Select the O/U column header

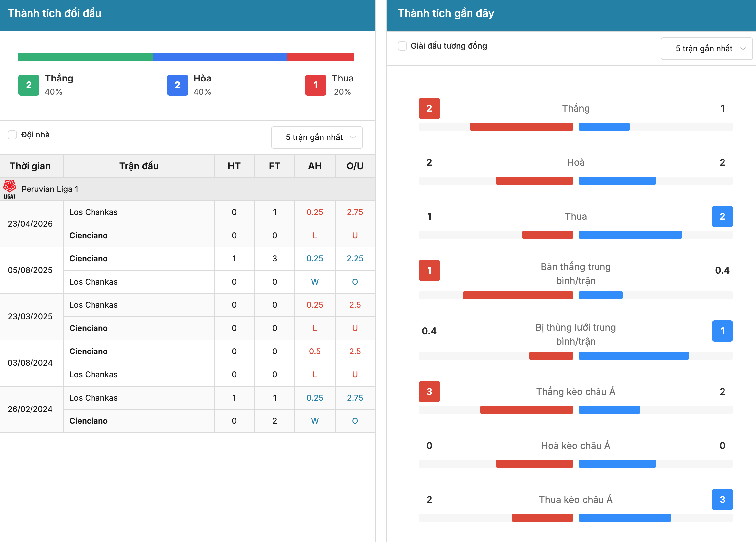point(355,166)
